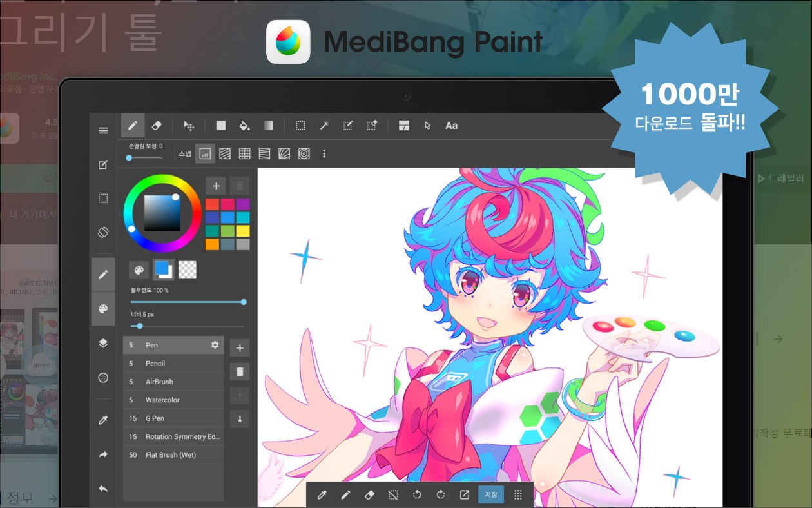Tap the canvas rotate icon in sidebar

pos(103,231)
